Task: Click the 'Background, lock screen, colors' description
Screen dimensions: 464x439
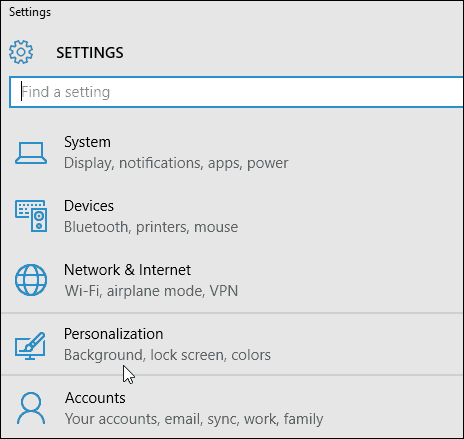Action: click(x=167, y=355)
